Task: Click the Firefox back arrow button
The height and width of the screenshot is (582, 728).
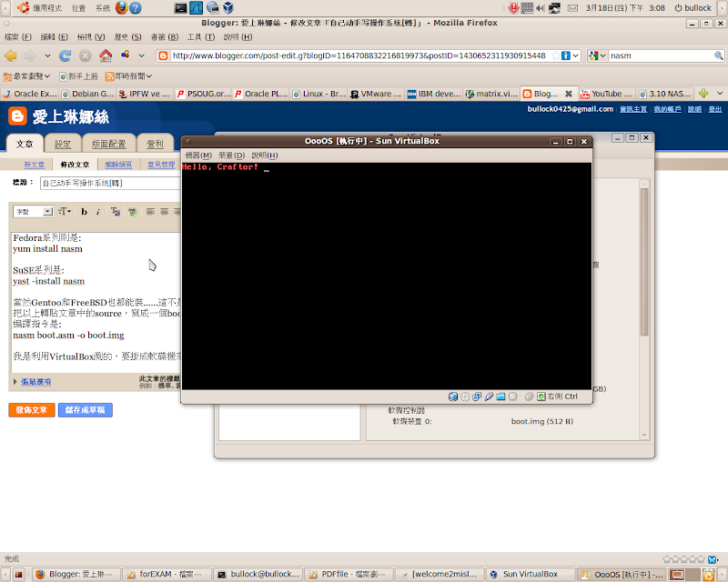Action: coord(11,56)
